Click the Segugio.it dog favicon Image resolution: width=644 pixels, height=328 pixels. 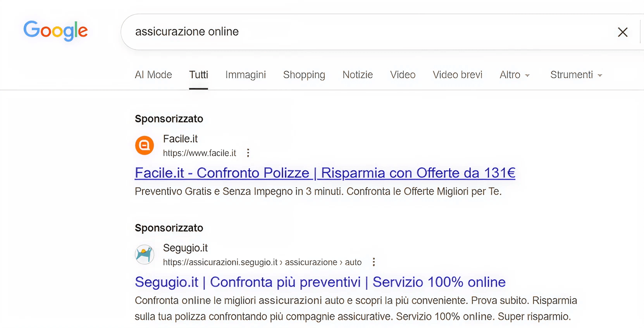tap(145, 254)
